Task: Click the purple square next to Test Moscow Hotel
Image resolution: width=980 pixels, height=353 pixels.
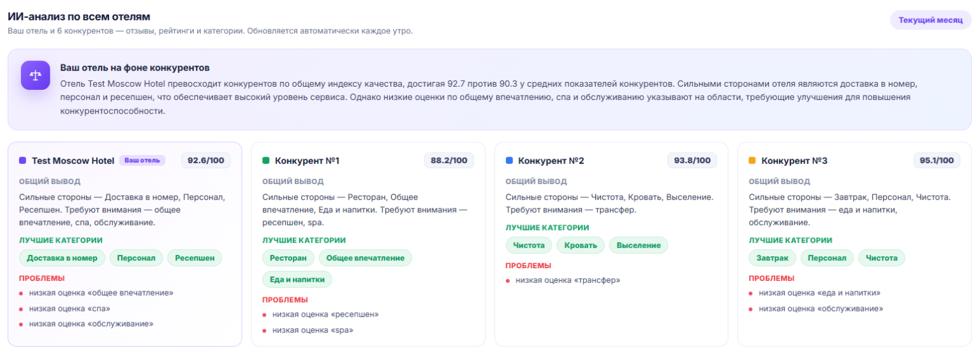Action: (x=22, y=161)
